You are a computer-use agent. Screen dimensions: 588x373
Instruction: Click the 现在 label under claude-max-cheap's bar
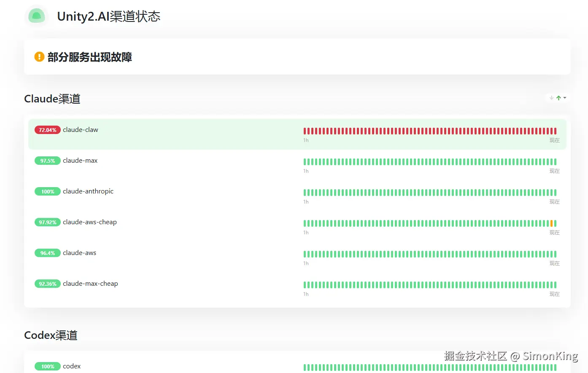555,294
